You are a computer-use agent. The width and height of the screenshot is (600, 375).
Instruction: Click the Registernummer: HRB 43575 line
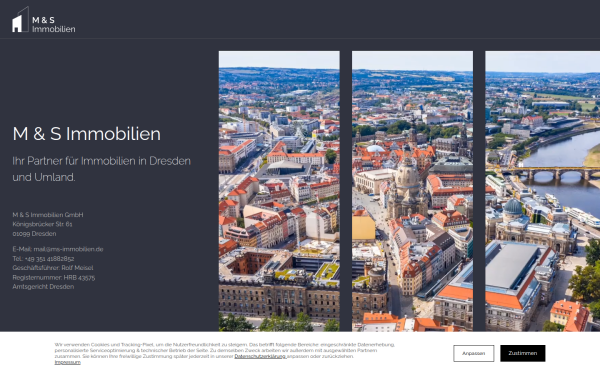tap(54, 277)
